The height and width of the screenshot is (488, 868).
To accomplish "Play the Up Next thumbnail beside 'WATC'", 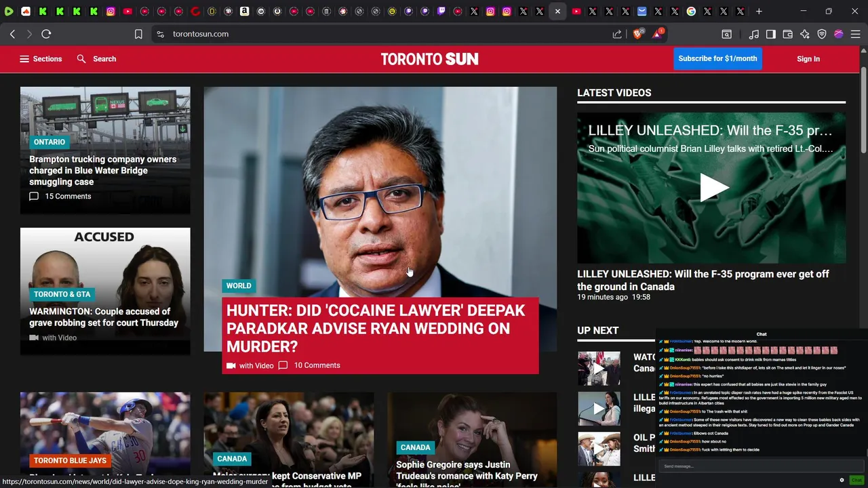I will point(599,369).
